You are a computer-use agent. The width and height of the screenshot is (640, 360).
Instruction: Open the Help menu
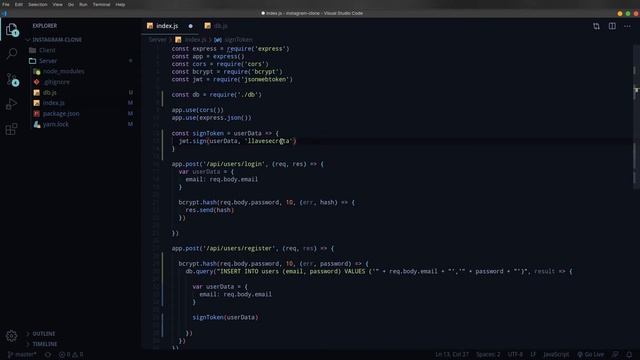(x=120, y=4)
